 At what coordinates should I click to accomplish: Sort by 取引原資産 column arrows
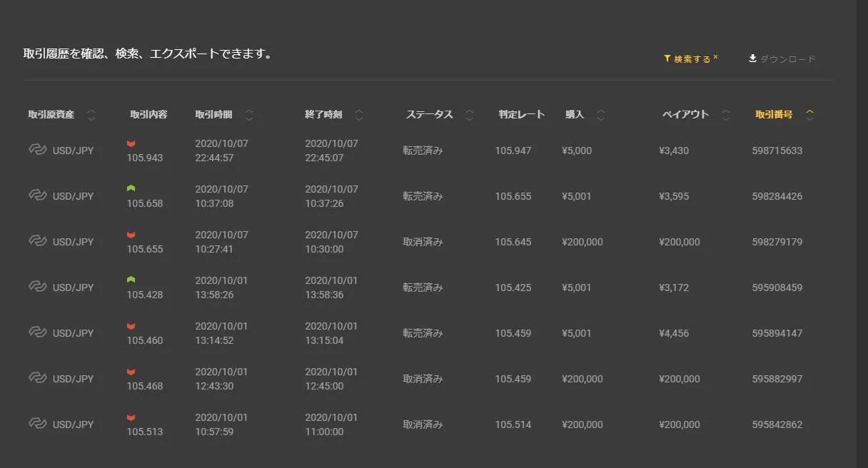91,115
